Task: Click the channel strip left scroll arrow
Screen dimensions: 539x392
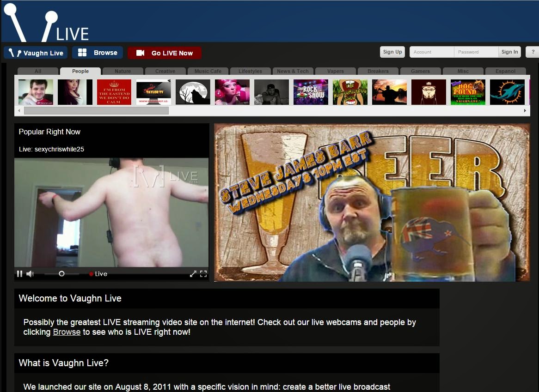Action: (19, 110)
